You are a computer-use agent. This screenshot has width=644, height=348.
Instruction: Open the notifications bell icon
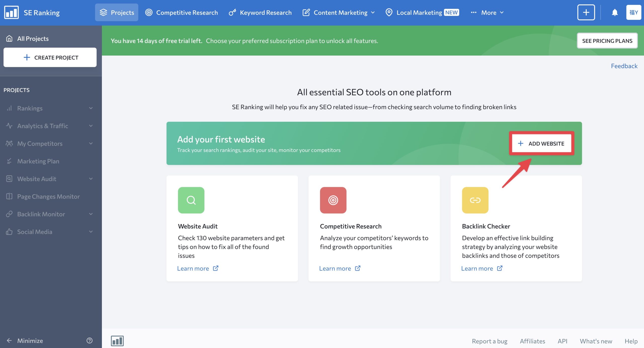pos(615,12)
